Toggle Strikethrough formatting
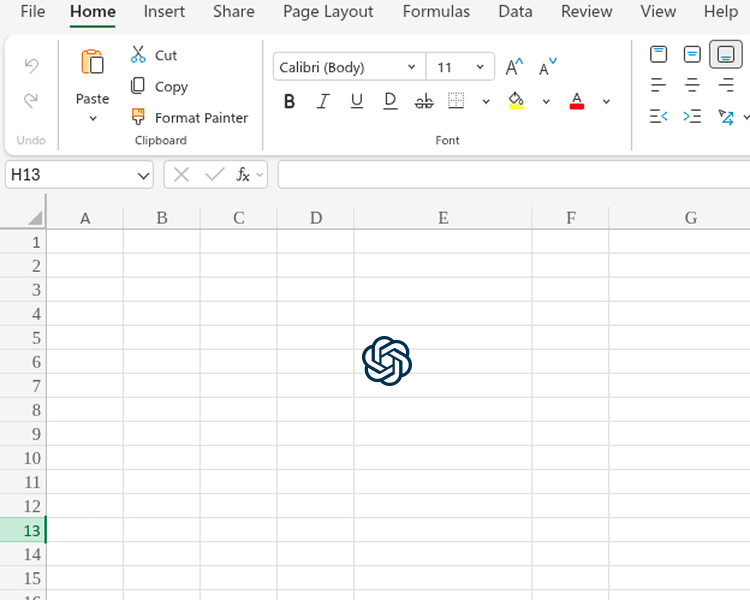The width and height of the screenshot is (750, 600). point(424,101)
